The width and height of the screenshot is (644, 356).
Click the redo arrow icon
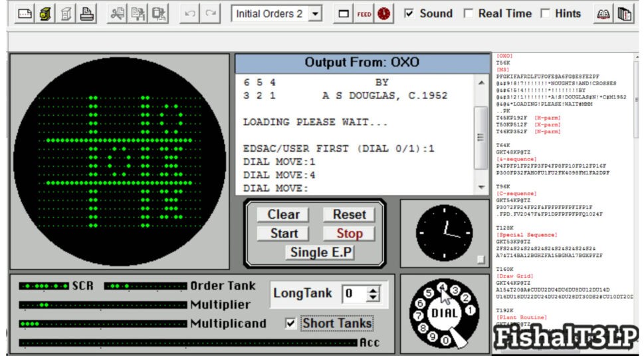pyautogui.click(x=210, y=14)
